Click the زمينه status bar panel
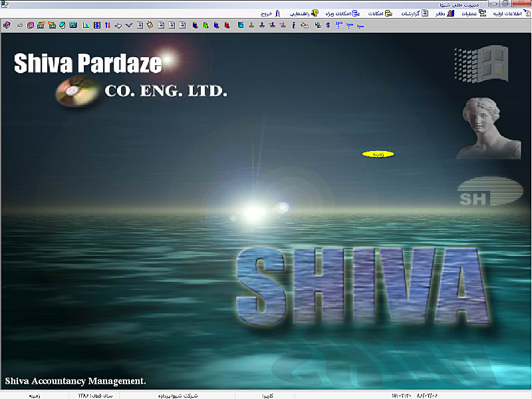 [x=35, y=395]
